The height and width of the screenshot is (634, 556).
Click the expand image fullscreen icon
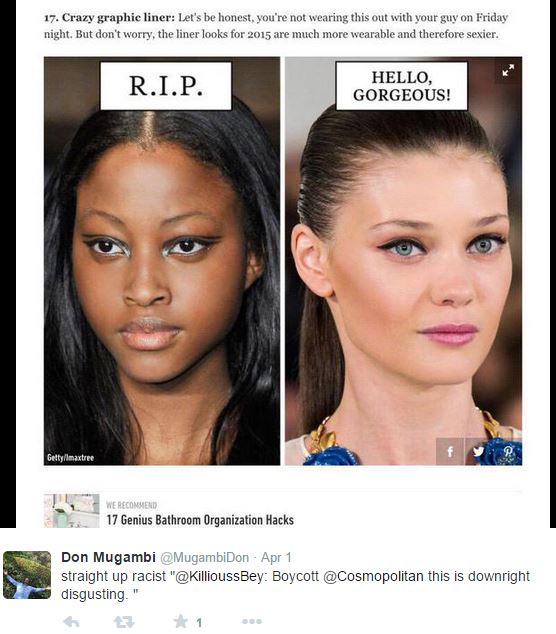click(x=508, y=70)
